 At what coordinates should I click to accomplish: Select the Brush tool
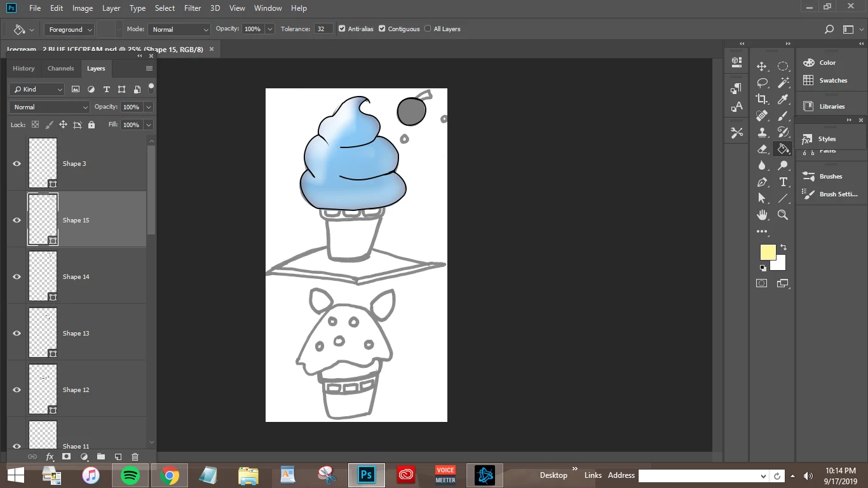point(783,116)
